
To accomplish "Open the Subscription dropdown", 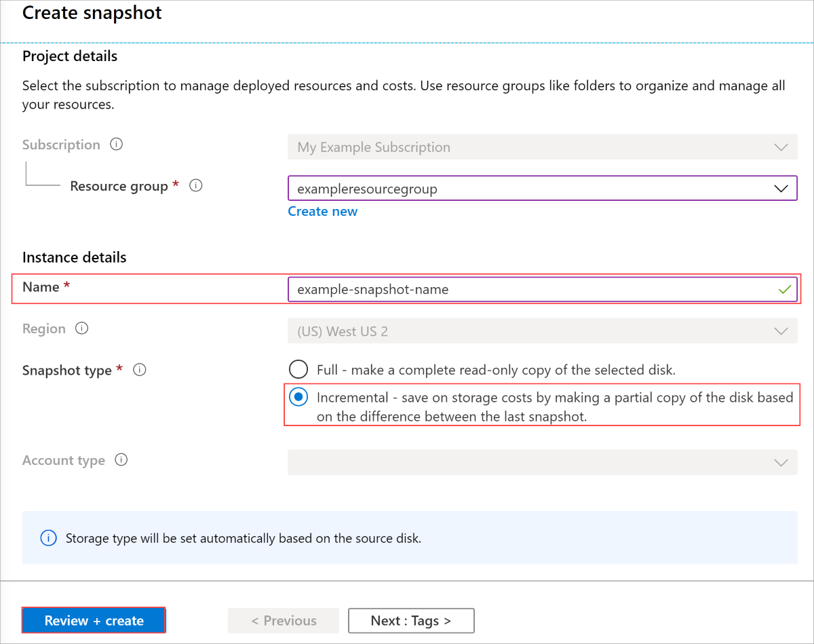I will [542, 147].
